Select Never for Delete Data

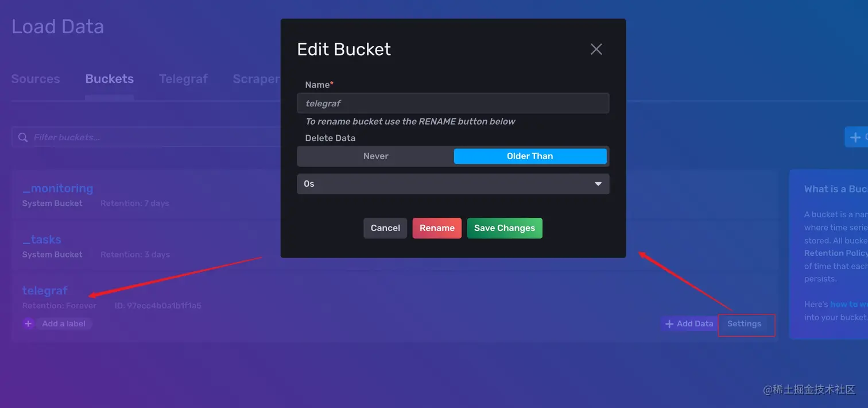pos(375,156)
